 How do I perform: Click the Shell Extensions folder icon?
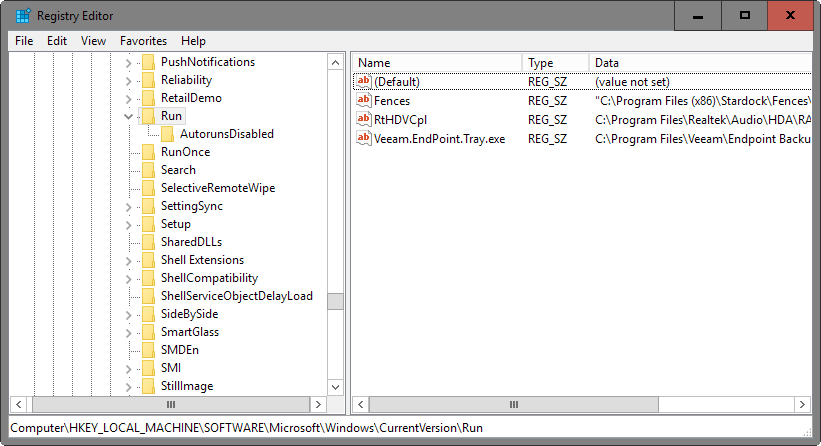(x=149, y=260)
